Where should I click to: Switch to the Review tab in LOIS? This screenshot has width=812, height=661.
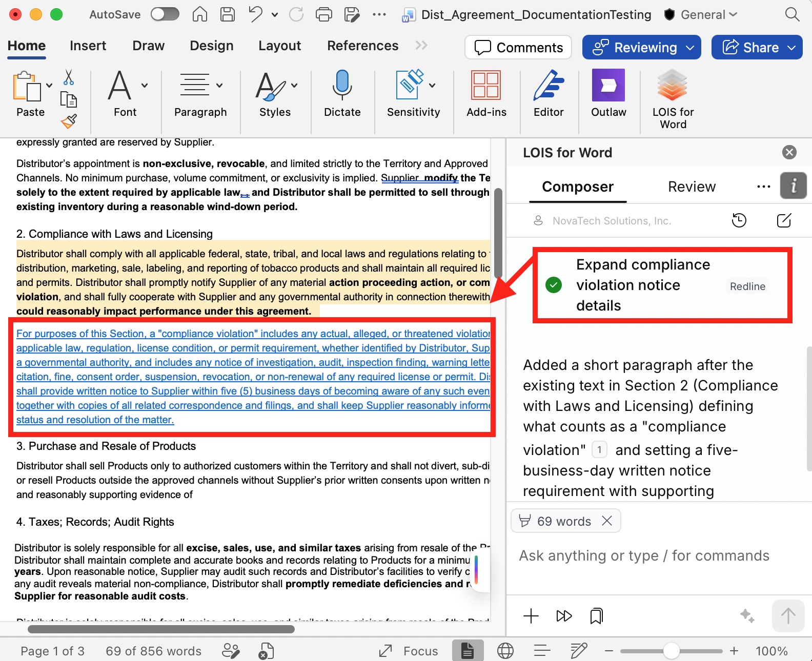692,187
